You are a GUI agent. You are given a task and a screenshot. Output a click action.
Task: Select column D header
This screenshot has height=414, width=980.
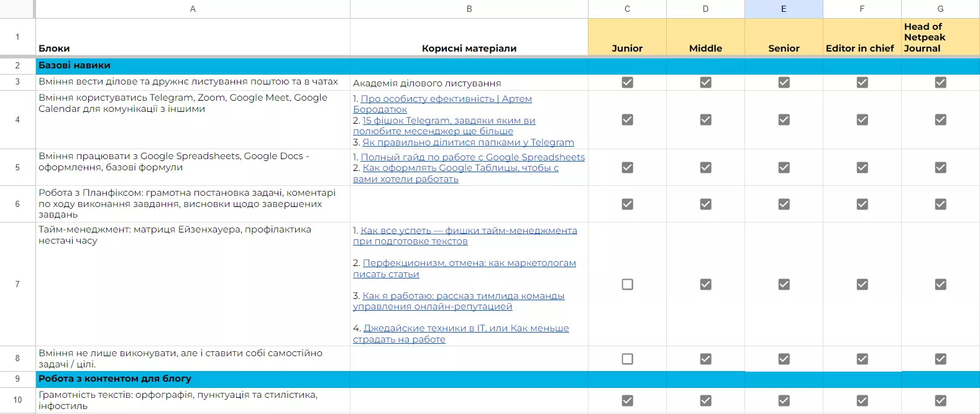pyautogui.click(x=705, y=9)
